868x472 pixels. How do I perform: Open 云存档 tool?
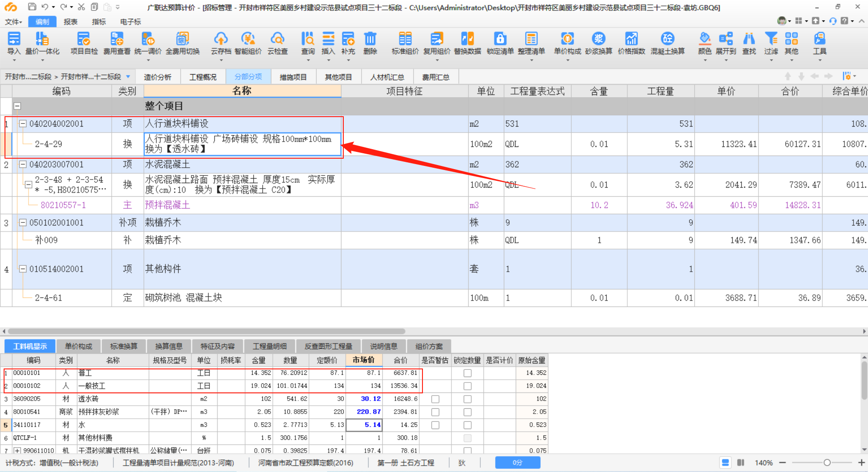click(x=221, y=43)
